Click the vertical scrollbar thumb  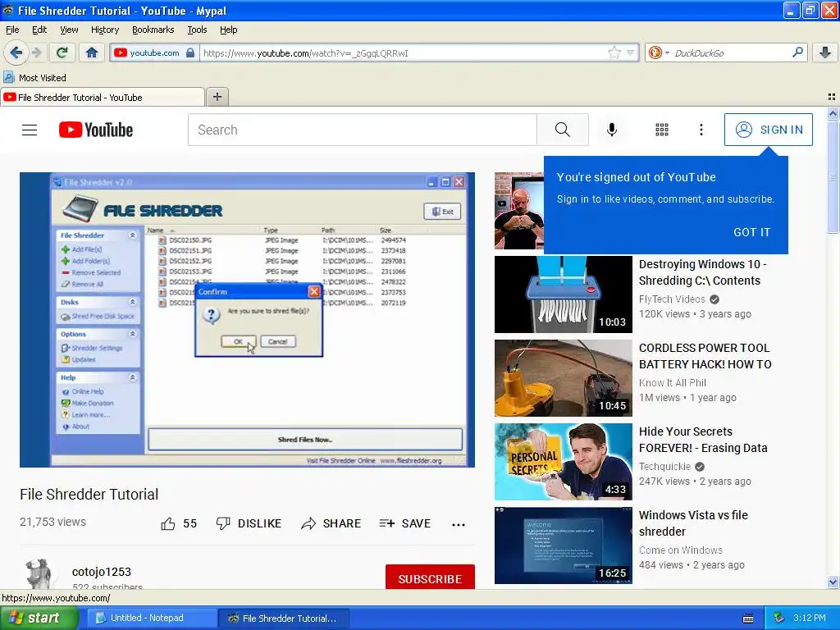coord(833,176)
